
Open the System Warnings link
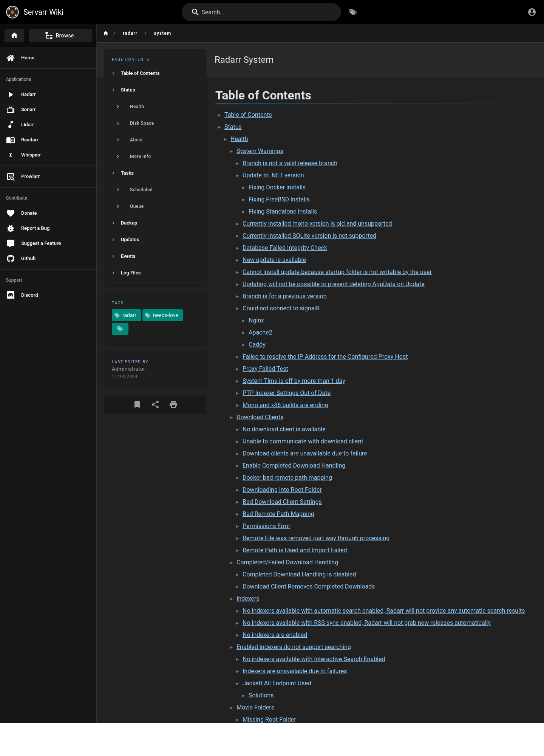click(x=260, y=151)
